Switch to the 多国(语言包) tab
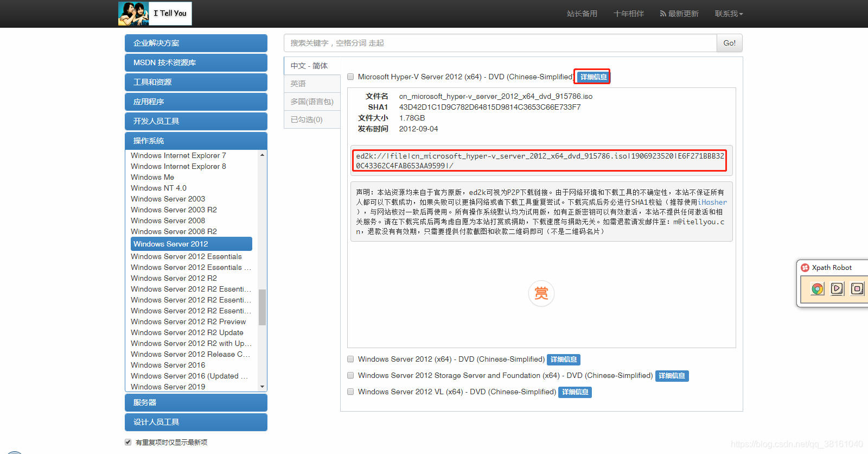Viewport: 868px width, 454px height. 312,102
